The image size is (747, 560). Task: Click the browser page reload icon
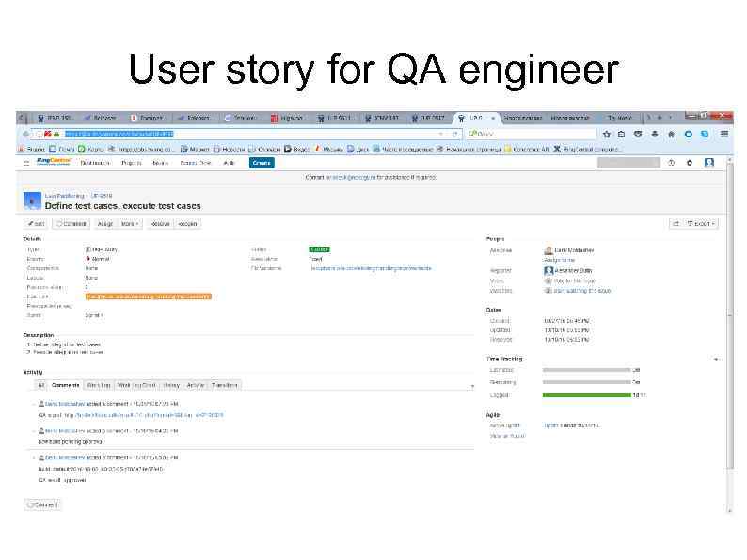click(455, 134)
